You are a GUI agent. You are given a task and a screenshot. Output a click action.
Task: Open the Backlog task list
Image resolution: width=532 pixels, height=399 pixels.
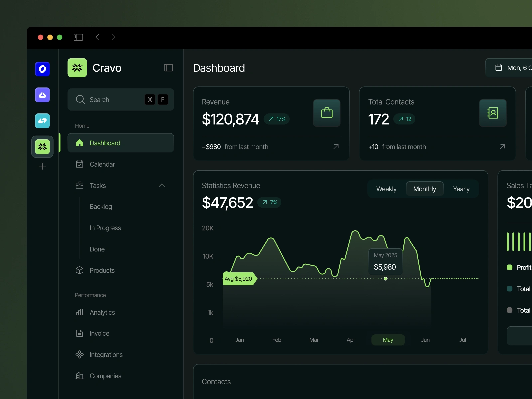101,207
